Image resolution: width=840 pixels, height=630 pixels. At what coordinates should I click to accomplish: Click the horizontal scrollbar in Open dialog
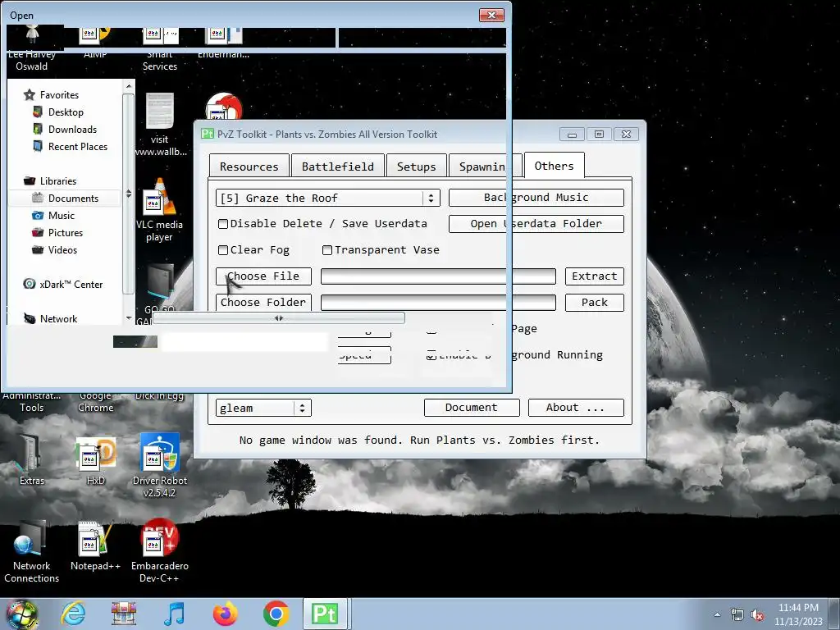[x=279, y=318]
